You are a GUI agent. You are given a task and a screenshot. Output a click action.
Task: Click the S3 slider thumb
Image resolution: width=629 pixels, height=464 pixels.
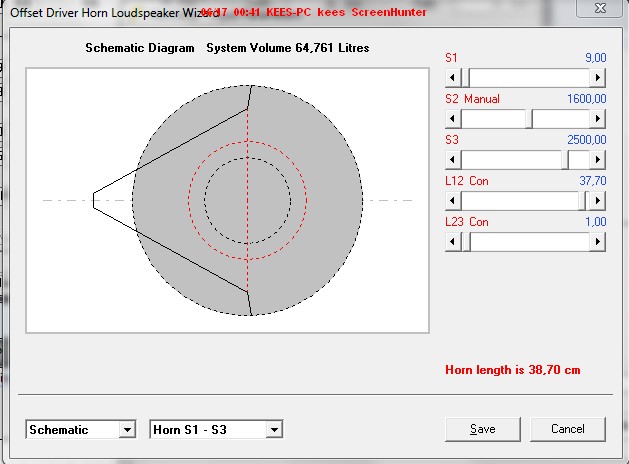pyautogui.click(x=565, y=160)
